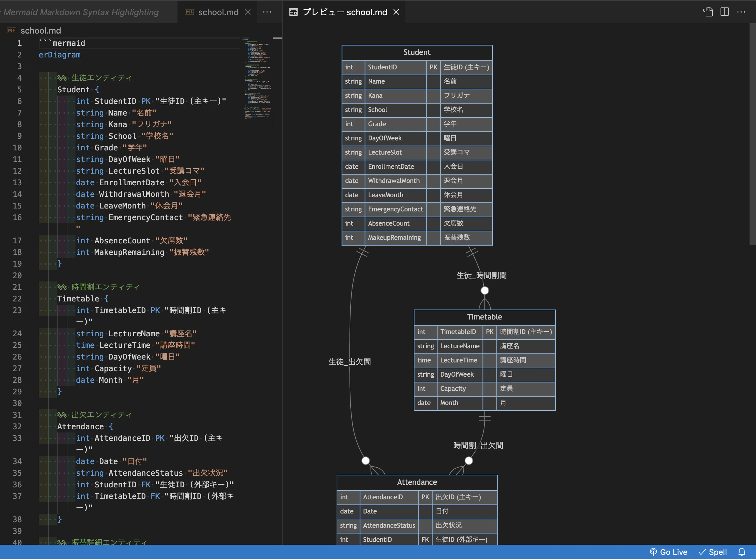Click the Go Live status bar button
Image resolution: width=756 pixels, height=559 pixels.
coord(668,552)
